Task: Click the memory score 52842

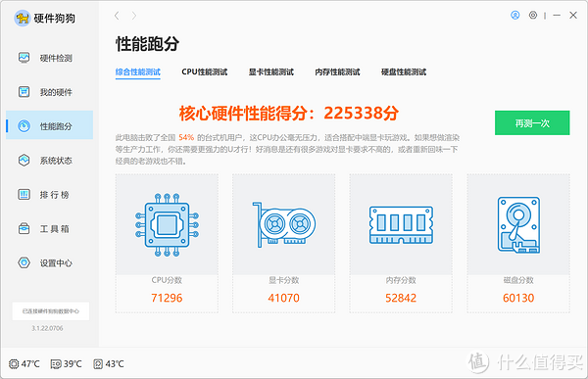Action: point(401,298)
